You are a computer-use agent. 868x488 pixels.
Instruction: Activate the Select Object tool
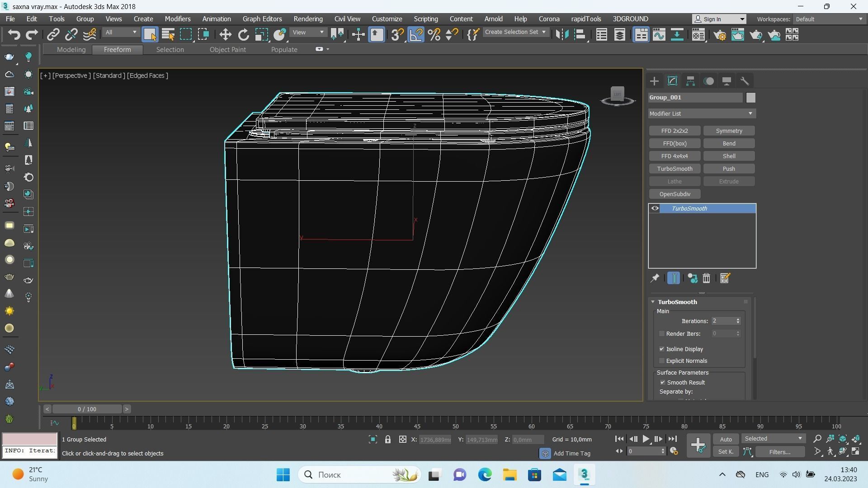(x=150, y=35)
